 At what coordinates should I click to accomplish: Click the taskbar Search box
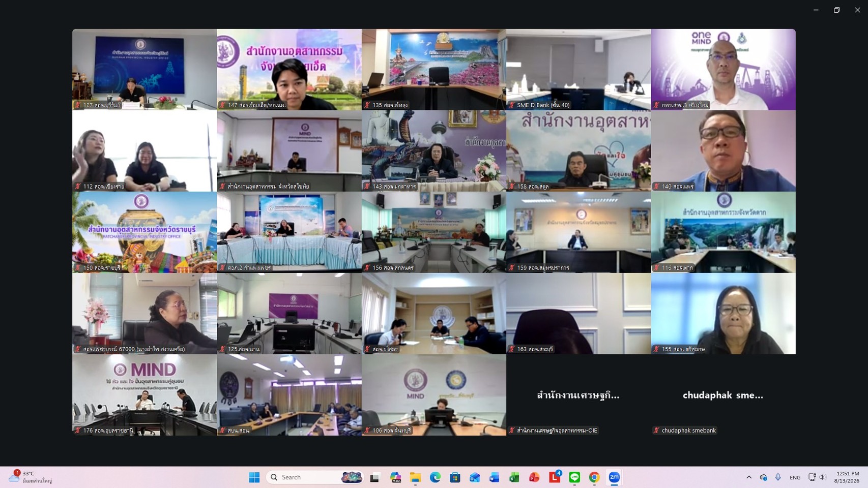314,477
